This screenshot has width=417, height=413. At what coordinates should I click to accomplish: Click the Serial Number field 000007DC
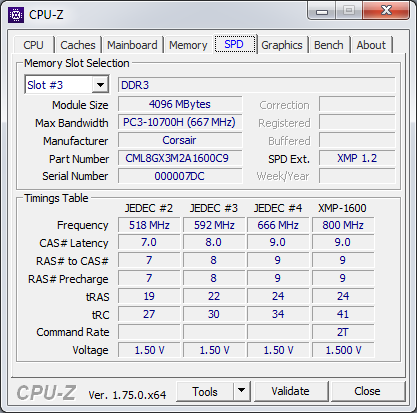point(180,176)
